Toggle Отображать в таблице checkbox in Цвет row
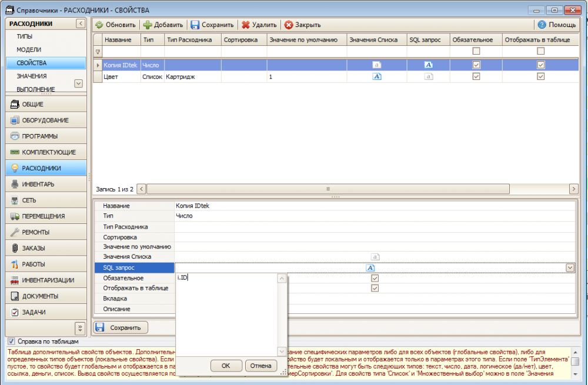 point(541,76)
